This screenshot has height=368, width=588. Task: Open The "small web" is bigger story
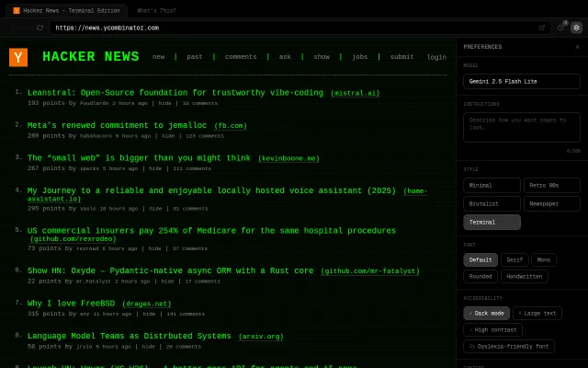coord(139,158)
